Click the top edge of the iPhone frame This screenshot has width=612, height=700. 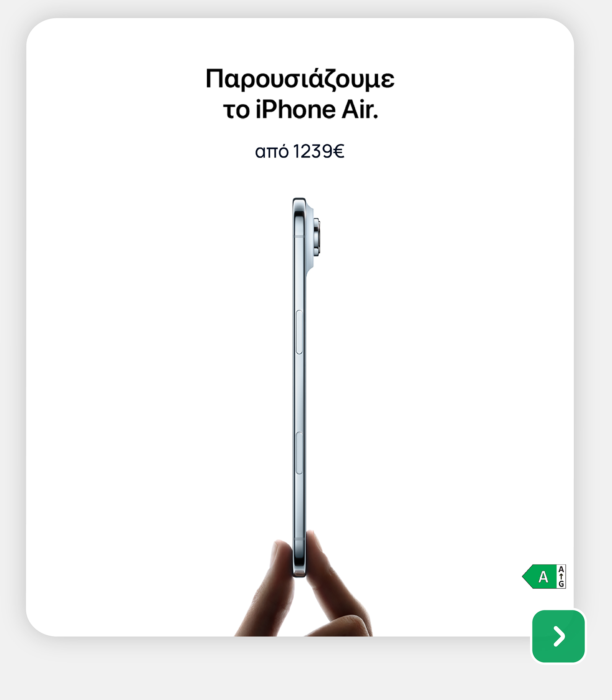pos(299,200)
